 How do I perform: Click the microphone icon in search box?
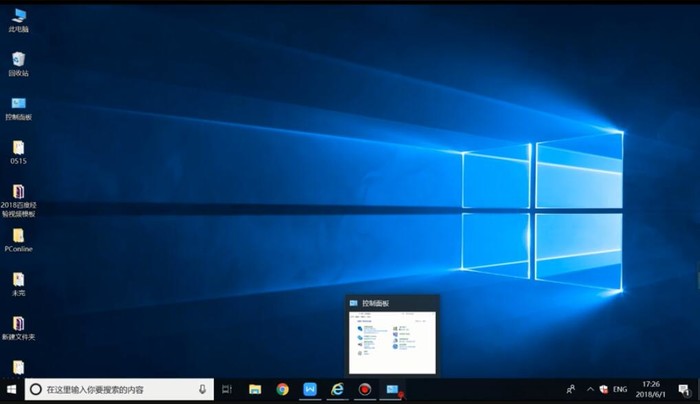click(x=202, y=389)
